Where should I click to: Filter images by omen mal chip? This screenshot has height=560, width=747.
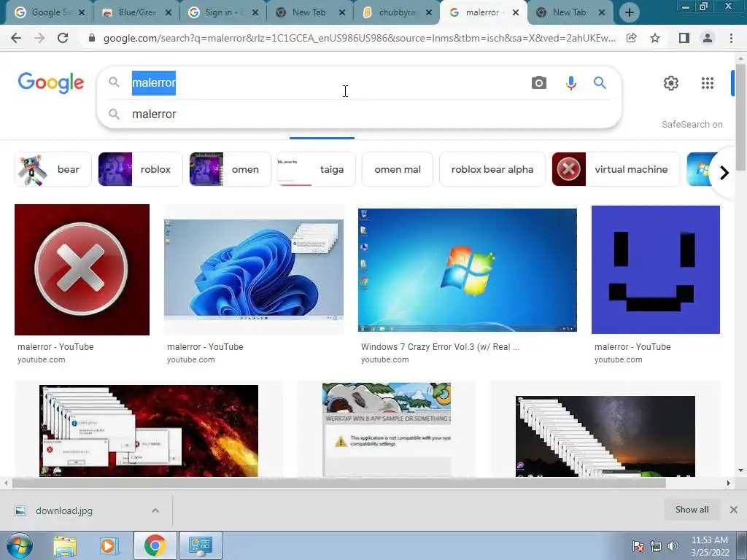(x=398, y=169)
